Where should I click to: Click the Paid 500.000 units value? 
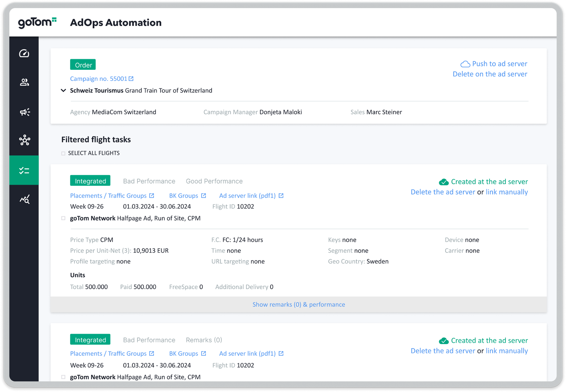pos(145,287)
